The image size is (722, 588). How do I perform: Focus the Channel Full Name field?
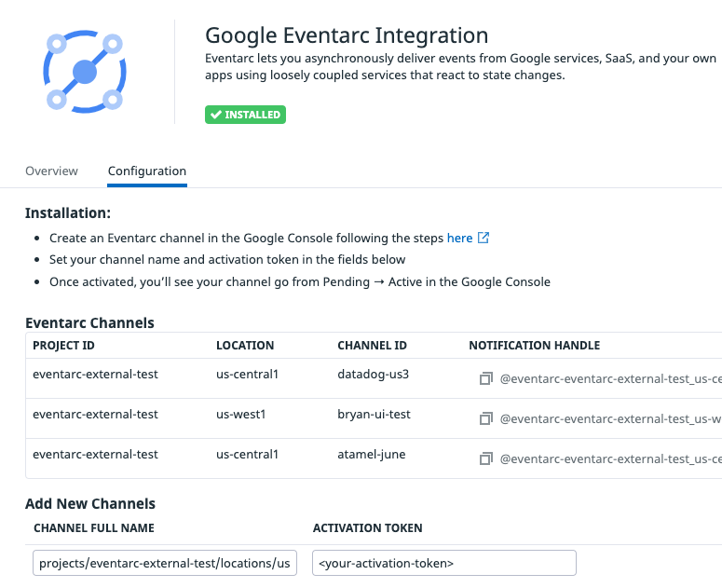click(x=165, y=563)
